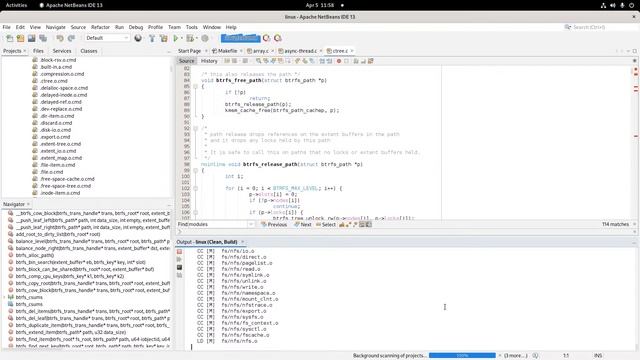This screenshot has height=360, width=640.
Task: Click Previous in the find bar
Action: click(x=274, y=224)
